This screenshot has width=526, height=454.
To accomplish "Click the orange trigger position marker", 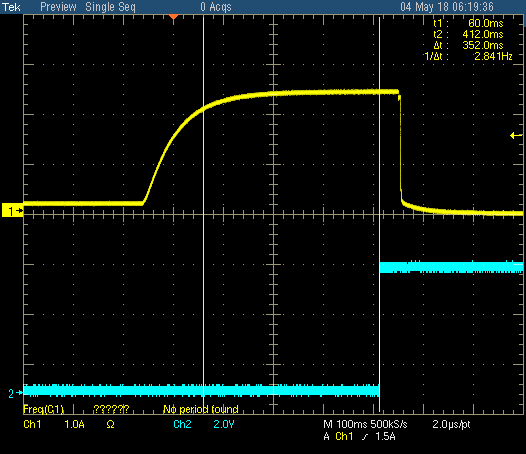I will pyautogui.click(x=173, y=16).
